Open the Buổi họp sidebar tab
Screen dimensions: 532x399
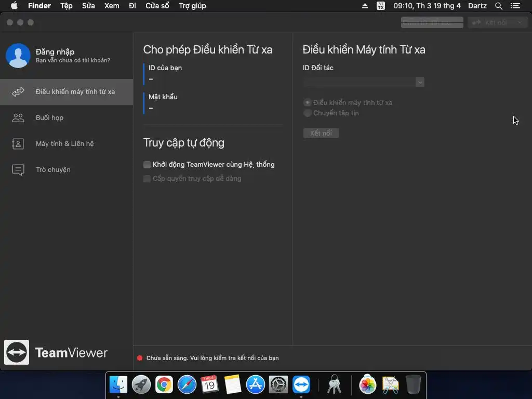click(x=66, y=118)
